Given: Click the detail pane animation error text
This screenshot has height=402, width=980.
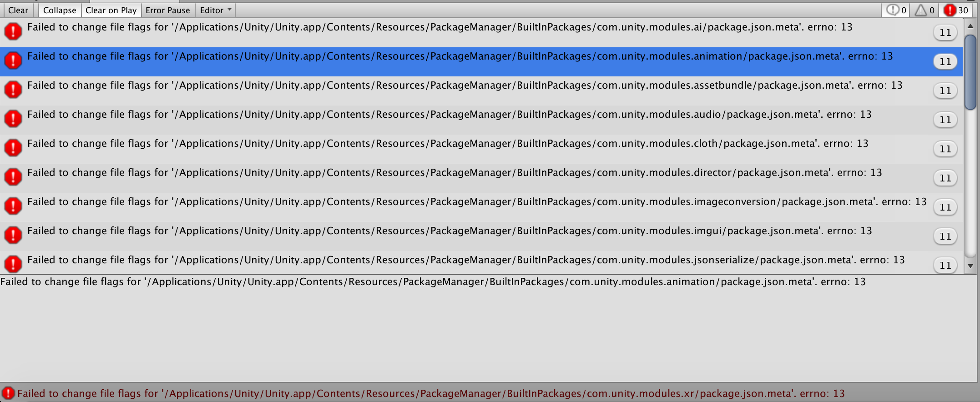Looking at the screenshot, I should tap(433, 282).
